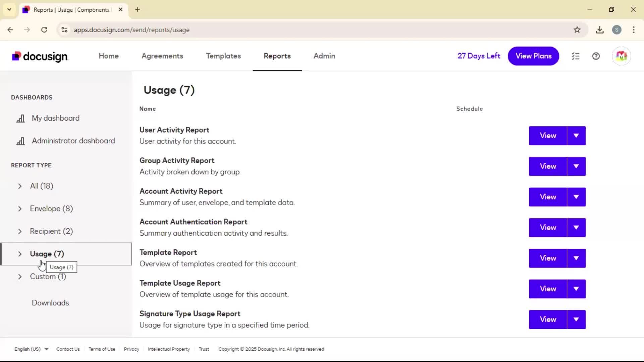Select Custom (1) report type
This screenshot has height=362, width=644.
pos(48,277)
